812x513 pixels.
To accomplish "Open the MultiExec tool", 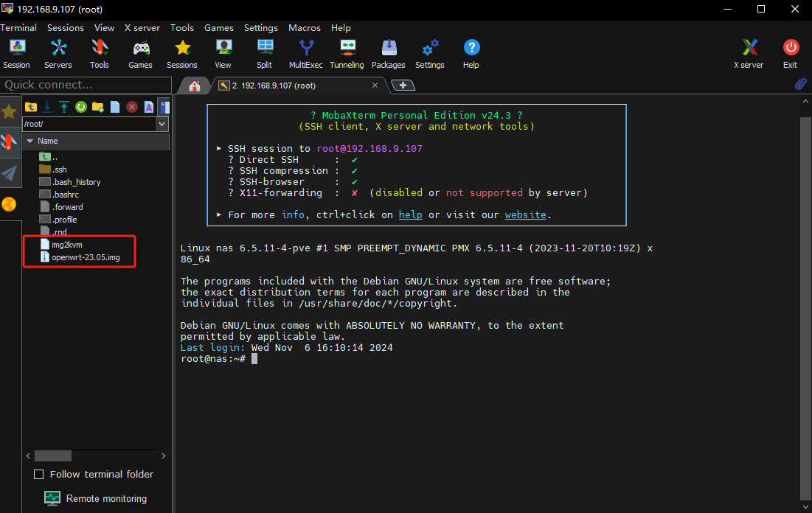I will point(305,54).
